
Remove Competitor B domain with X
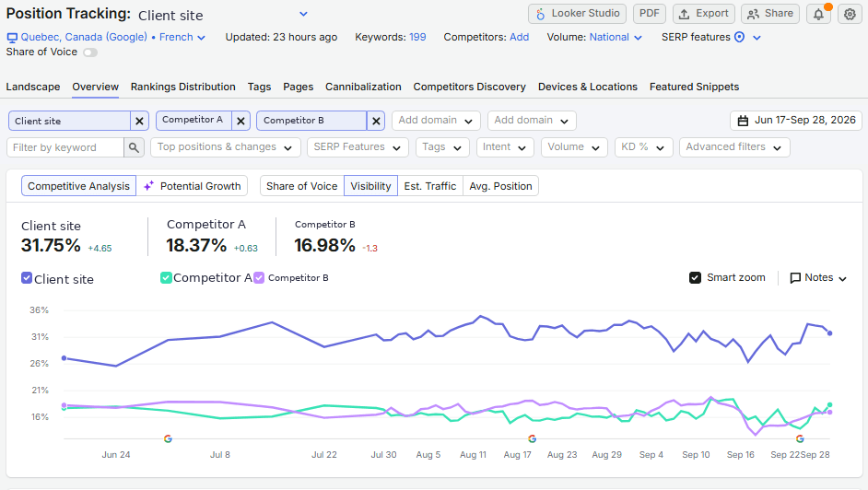[376, 121]
